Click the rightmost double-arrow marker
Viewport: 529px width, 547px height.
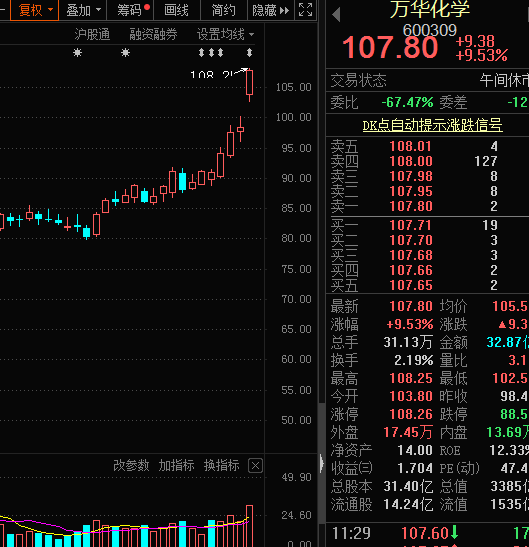click(x=249, y=53)
